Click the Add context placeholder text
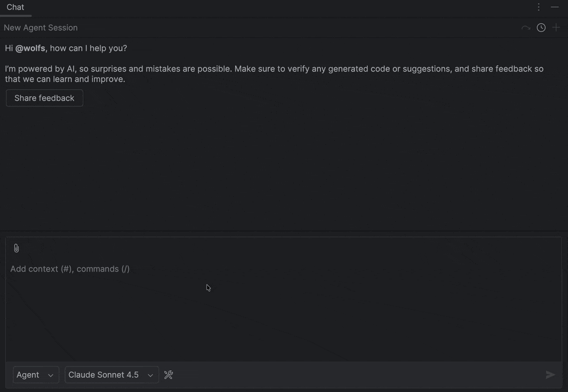The width and height of the screenshot is (568, 392). (x=70, y=268)
